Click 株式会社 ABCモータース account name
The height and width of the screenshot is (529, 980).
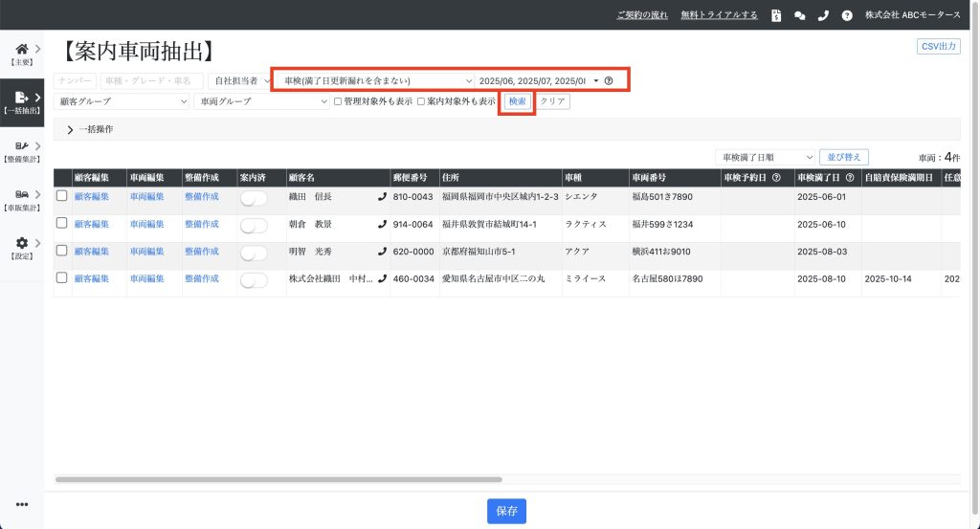[912, 15]
